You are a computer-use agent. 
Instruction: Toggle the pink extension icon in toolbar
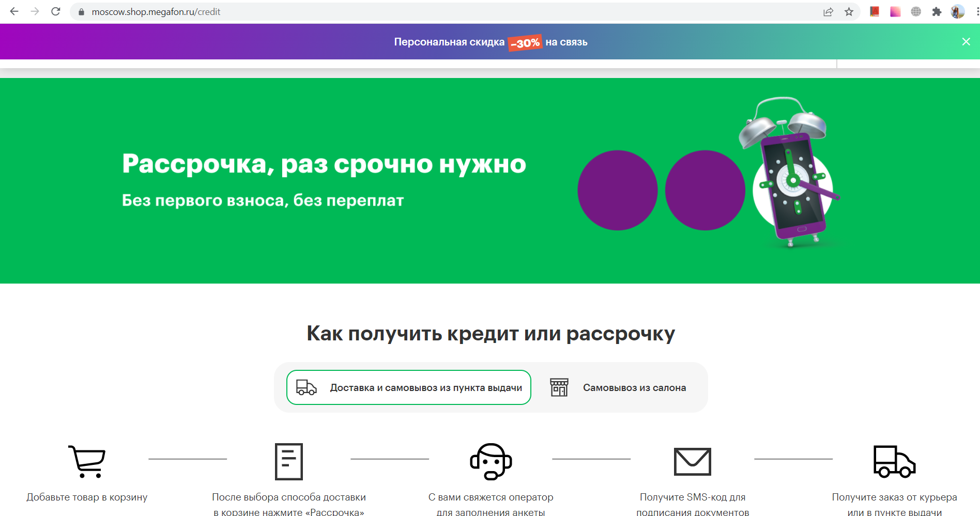click(895, 11)
